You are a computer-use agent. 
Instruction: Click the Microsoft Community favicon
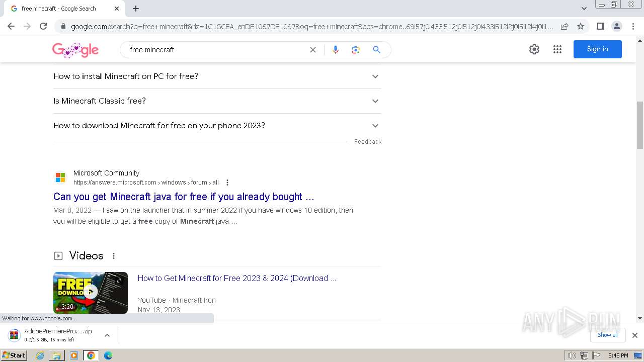(x=60, y=177)
